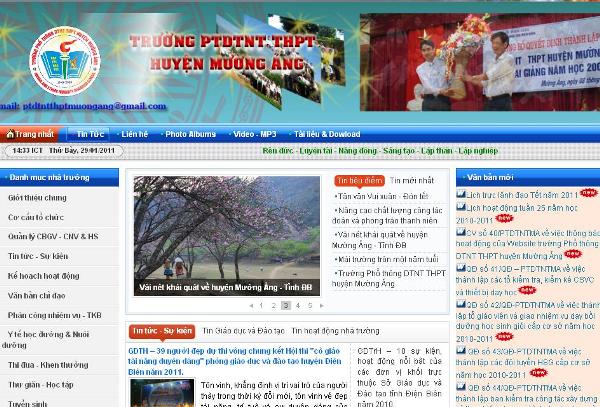Click document icon beside QĐ số 44
This screenshot has height=407, width=600.
click(x=461, y=386)
